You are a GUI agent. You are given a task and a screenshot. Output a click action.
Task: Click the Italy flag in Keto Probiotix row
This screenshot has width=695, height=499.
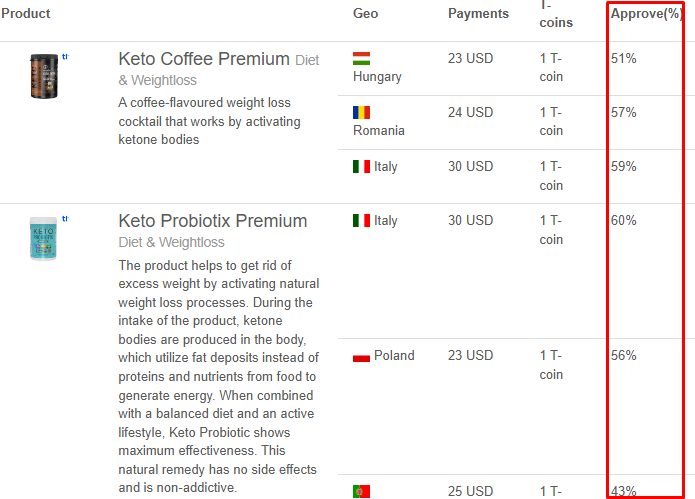pos(361,220)
